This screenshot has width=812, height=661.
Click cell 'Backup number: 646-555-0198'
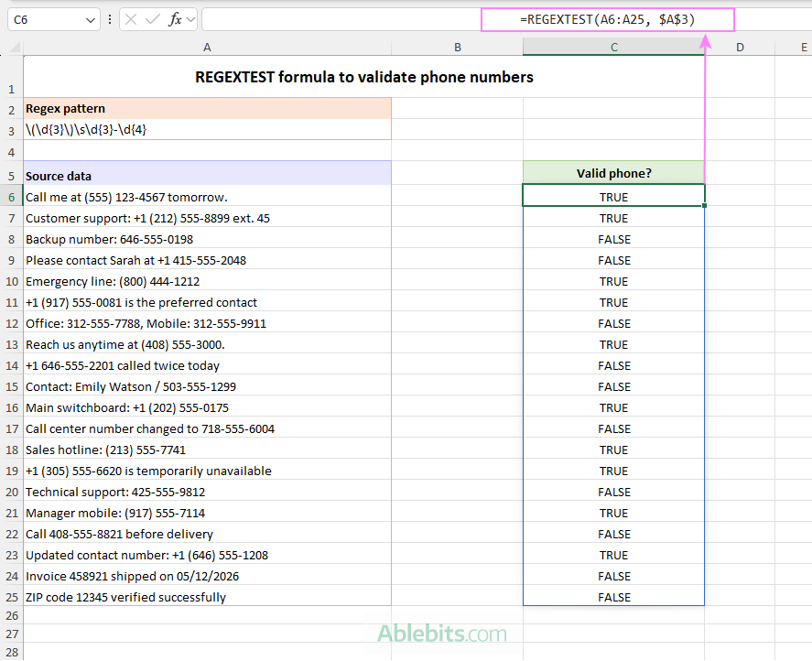[x=207, y=239]
